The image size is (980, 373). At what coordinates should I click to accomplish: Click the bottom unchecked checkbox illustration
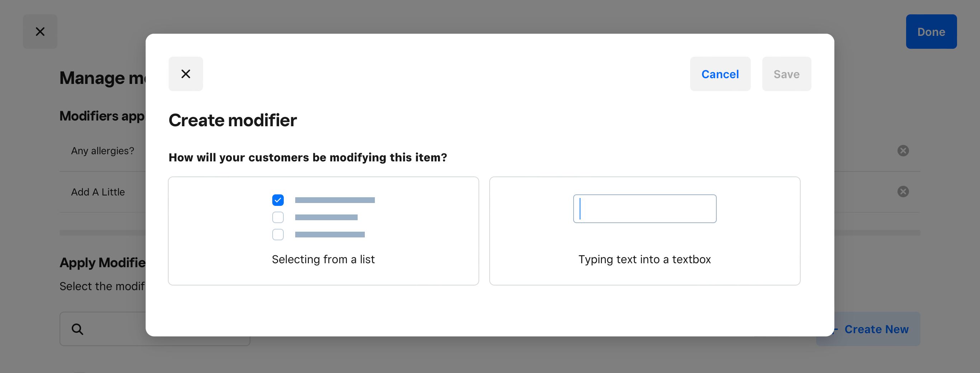(278, 235)
